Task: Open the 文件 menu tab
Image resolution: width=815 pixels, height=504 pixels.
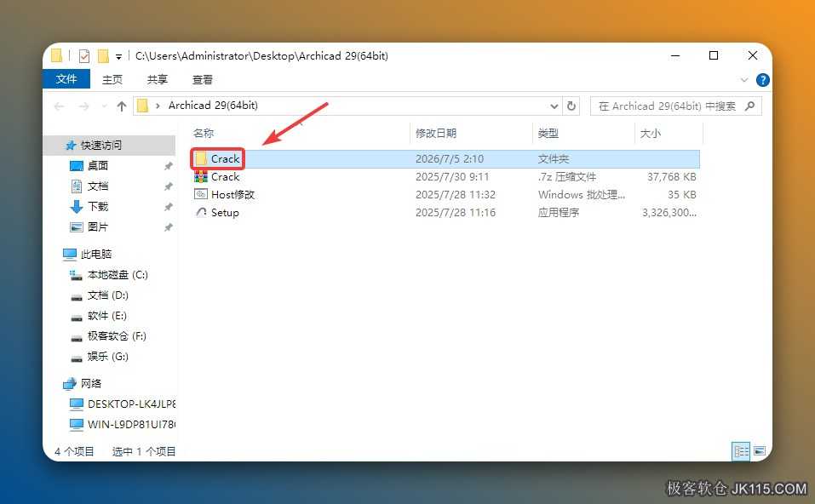Action: coord(66,79)
